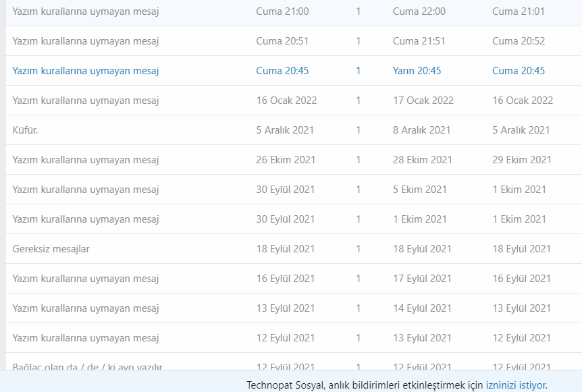Click the '29 Ekim 2021' cell
Screen dimensions: 582x392
click(x=522, y=160)
